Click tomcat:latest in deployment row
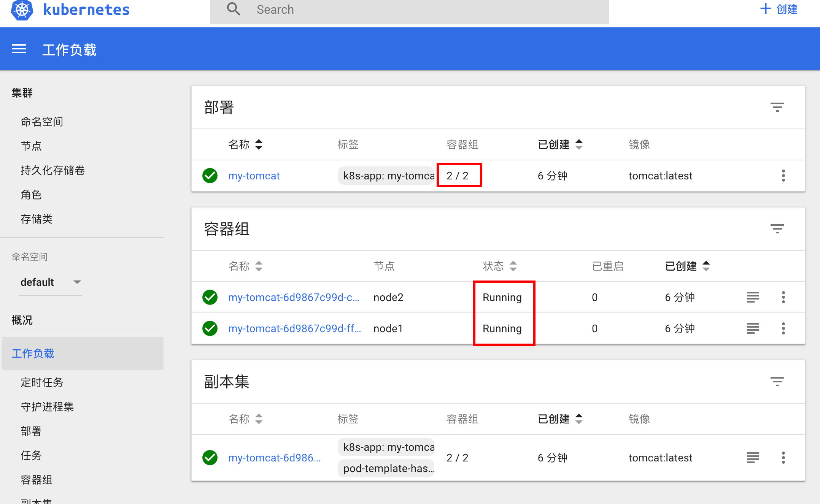This screenshot has height=504, width=820. (x=660, y=176)
